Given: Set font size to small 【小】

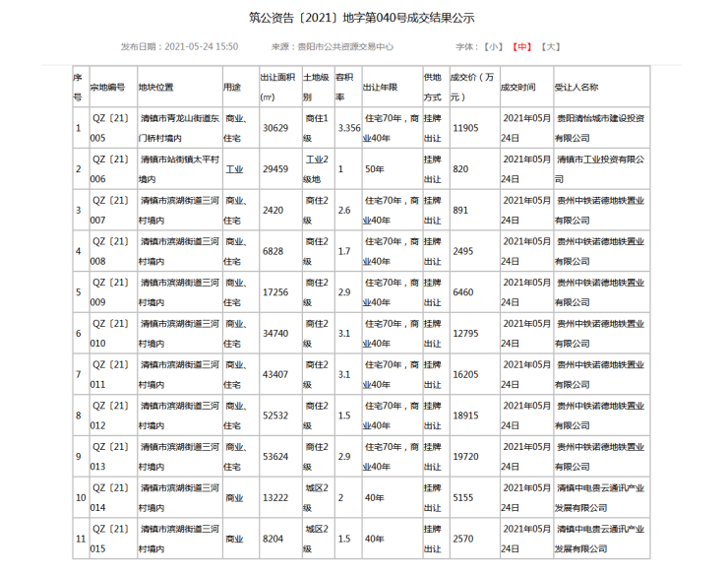Looking at the screenshot, I should click(493, 47).
